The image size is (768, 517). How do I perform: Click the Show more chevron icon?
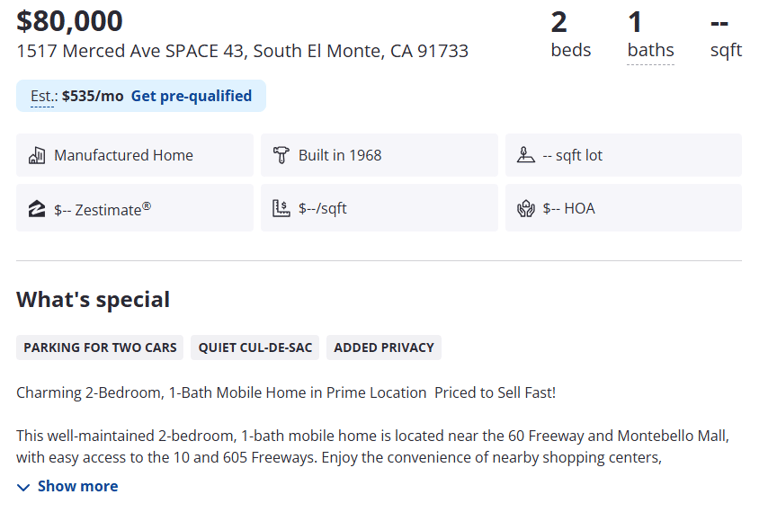click(23, 487)
